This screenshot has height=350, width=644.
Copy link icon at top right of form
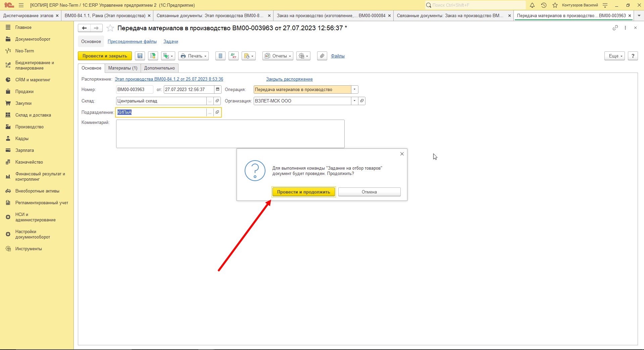point(615,28)
